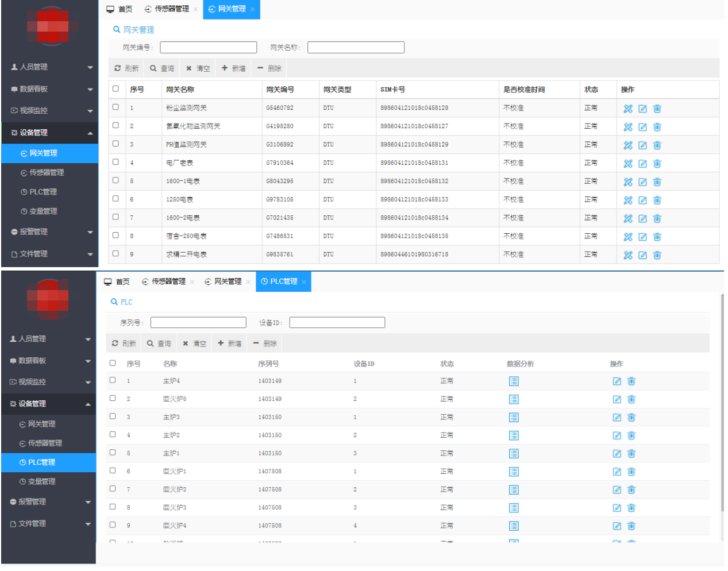Toggle select-all checkbox in gateway table header
This screenshot has height=571, width=728.
(115, 88)
